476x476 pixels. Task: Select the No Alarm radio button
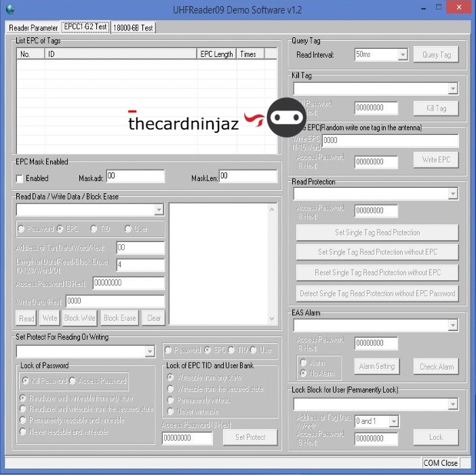(x=303, y=372)
